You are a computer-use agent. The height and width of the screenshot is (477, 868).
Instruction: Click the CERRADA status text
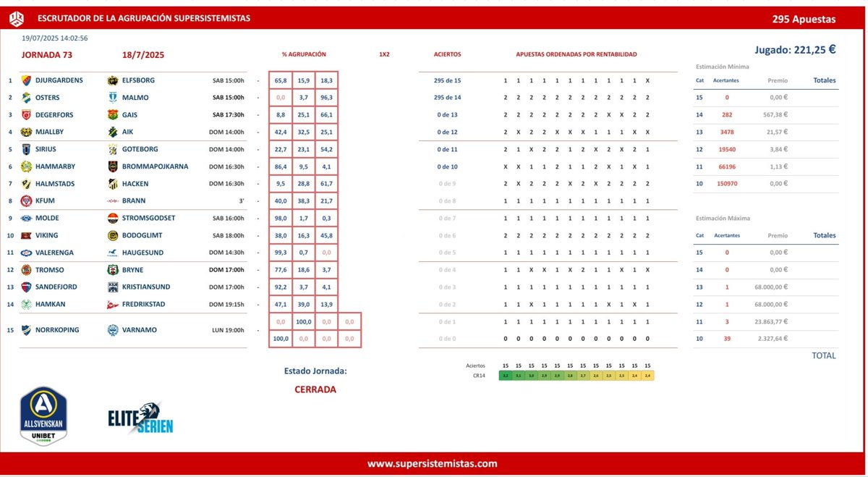(x=315, y=389)
